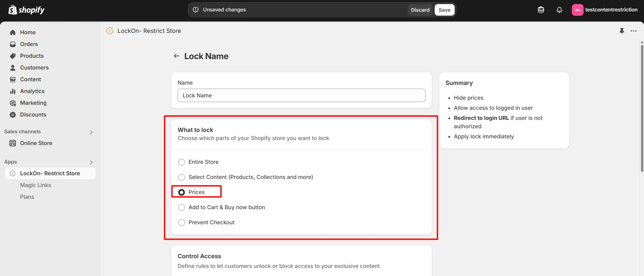Screen dimensions: 644x276
Task: Click 'Allow access to logged in user' text
Action: click(493, 108)
